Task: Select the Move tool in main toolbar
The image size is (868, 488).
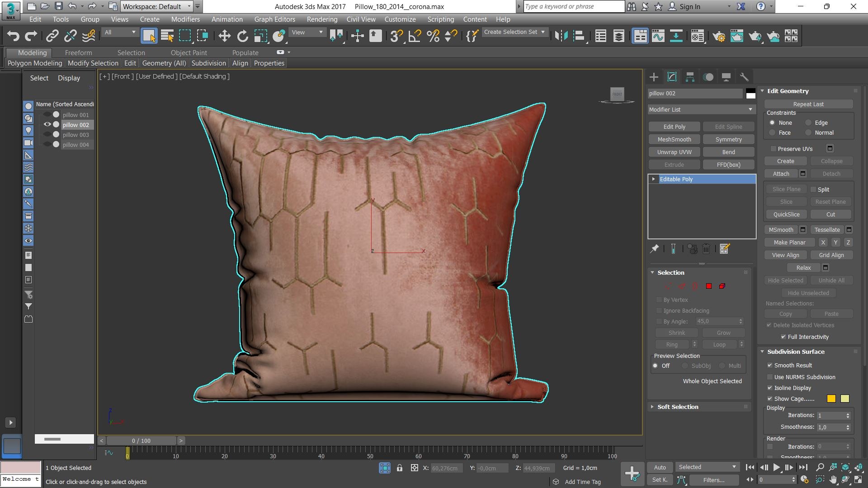Action: (x=224, y=36)
